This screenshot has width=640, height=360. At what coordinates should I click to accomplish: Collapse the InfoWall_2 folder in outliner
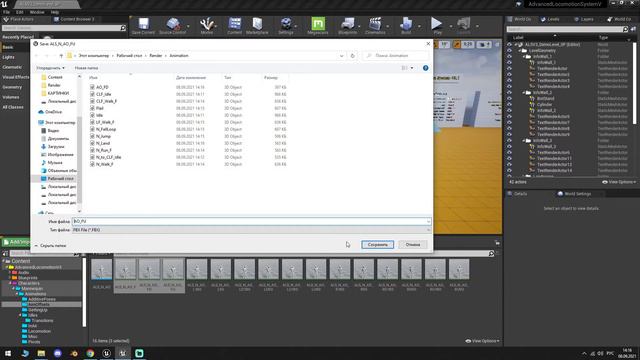pos(524,93)
